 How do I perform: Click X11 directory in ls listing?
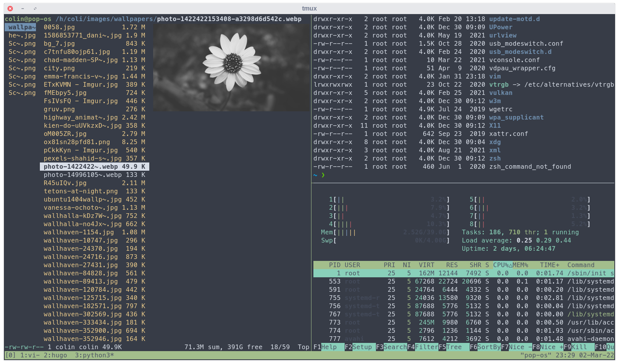(x=495, y=126)
